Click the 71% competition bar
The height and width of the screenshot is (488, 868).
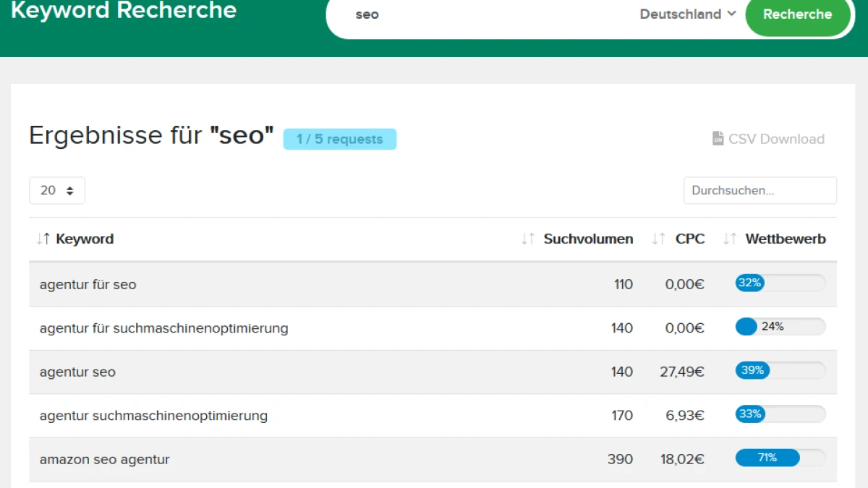780,458
